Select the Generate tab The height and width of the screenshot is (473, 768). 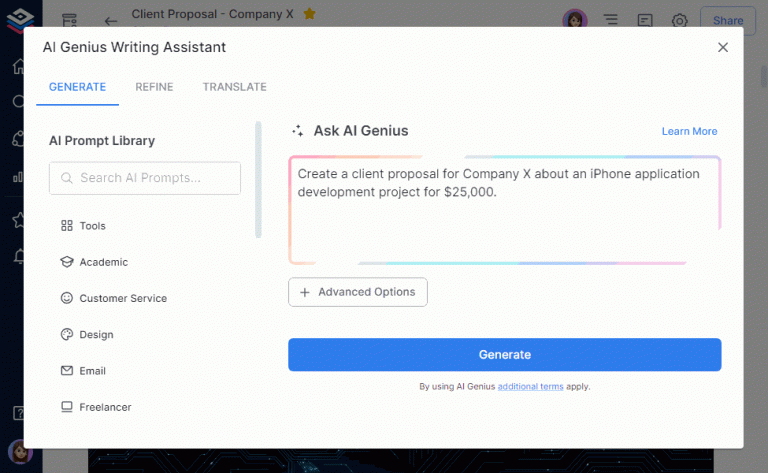[x=78, y=87]
